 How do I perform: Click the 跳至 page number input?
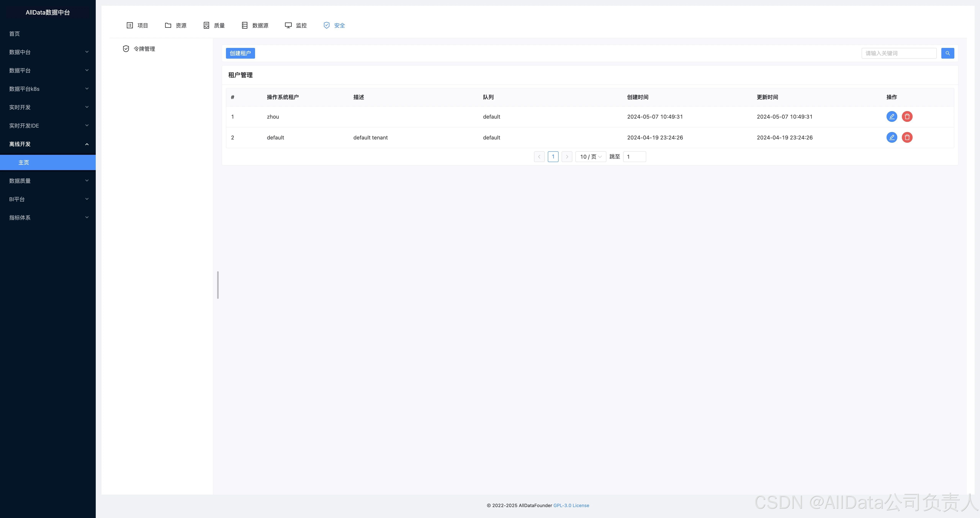[634, 157]
